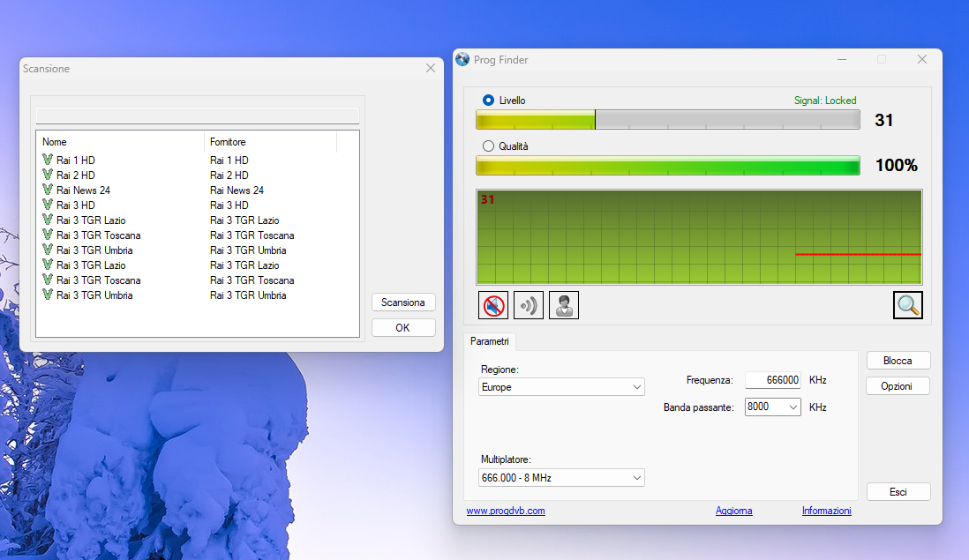
Task: Select the Livello radio button
Action: pos(488,100)
